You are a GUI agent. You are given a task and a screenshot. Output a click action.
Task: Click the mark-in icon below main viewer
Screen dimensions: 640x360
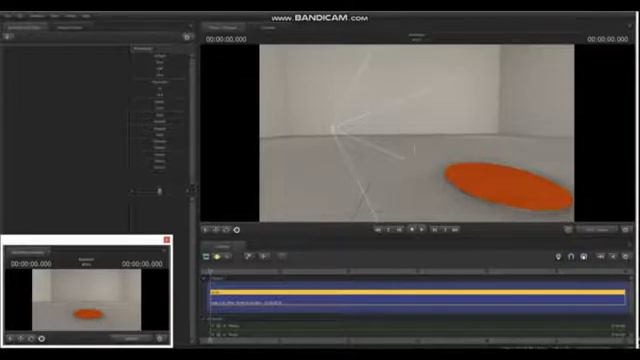(206, 230)
